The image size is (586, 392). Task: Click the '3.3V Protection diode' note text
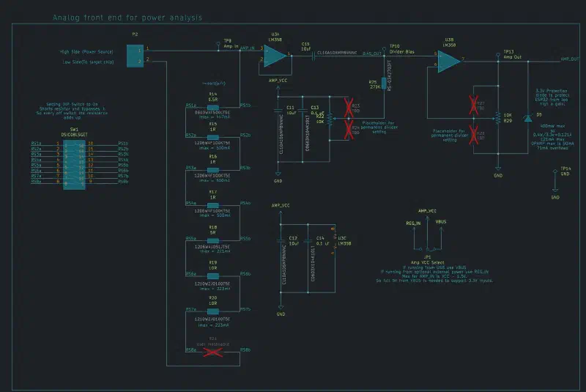[x=552, y=97]
